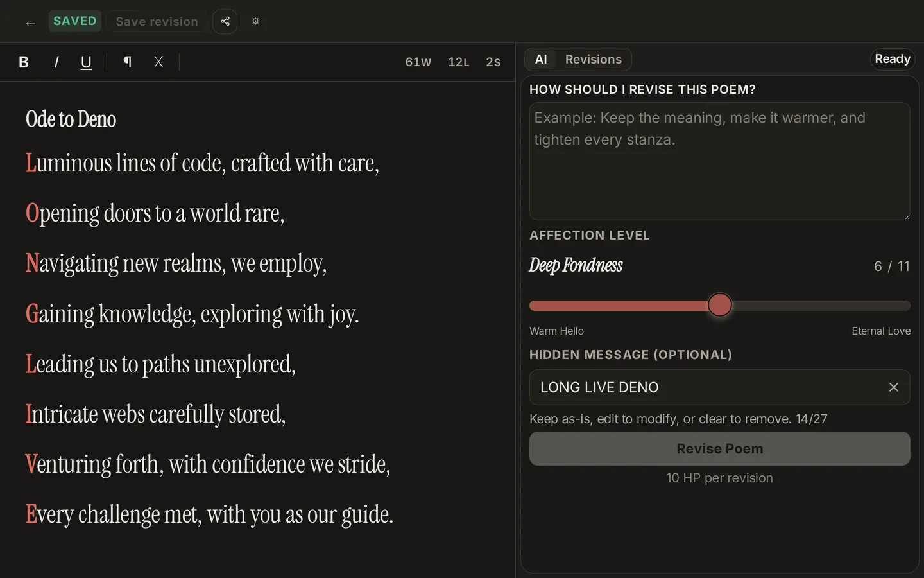Click the Warm Hello label

[x=556, y=331]
